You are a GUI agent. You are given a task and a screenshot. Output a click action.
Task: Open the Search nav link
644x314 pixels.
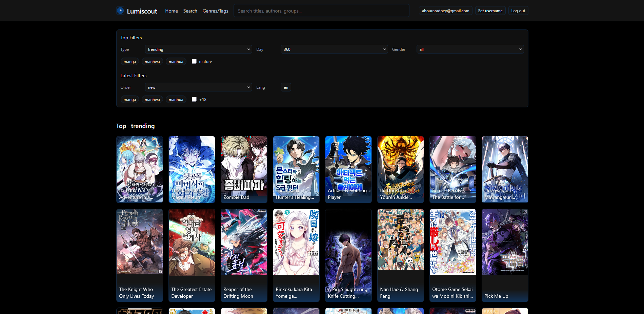[x=190, y=11]
